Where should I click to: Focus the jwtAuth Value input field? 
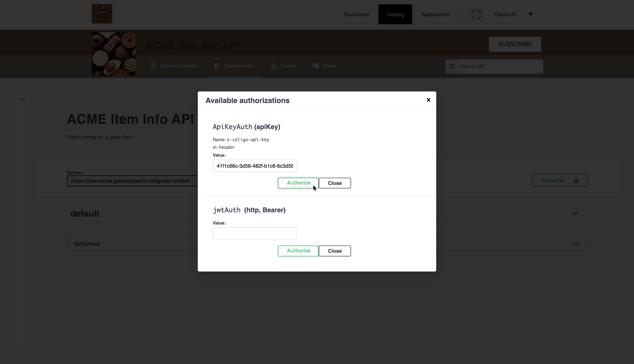click(x=255, y=234)
